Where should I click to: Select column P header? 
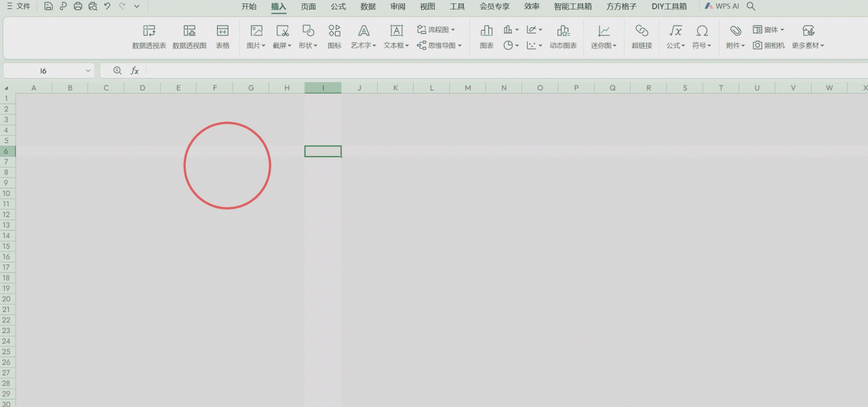click(x=576, y=88)
